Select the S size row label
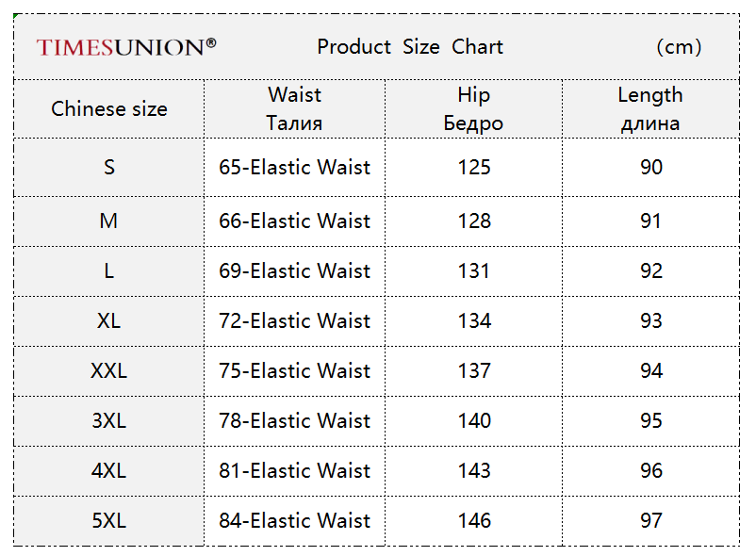The width and height of the screenshot is (756, 556). (x=109, y=168)
